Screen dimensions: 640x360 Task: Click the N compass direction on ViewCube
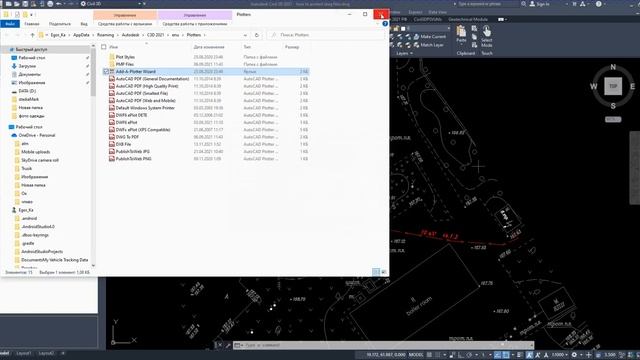click(x=613, y=67)
